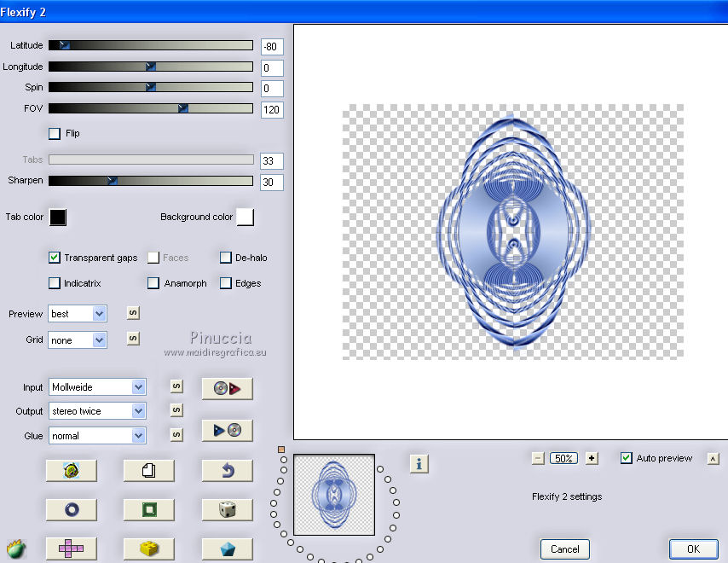This screenshot has height=563, width=728.
Task: Click the pink cross layout button
Action: (x=72, y=548)
